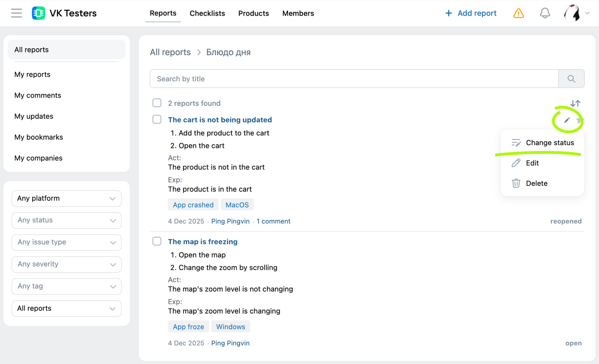
Task: Click the plus icon of Add report
Action: tap(448, 13)
